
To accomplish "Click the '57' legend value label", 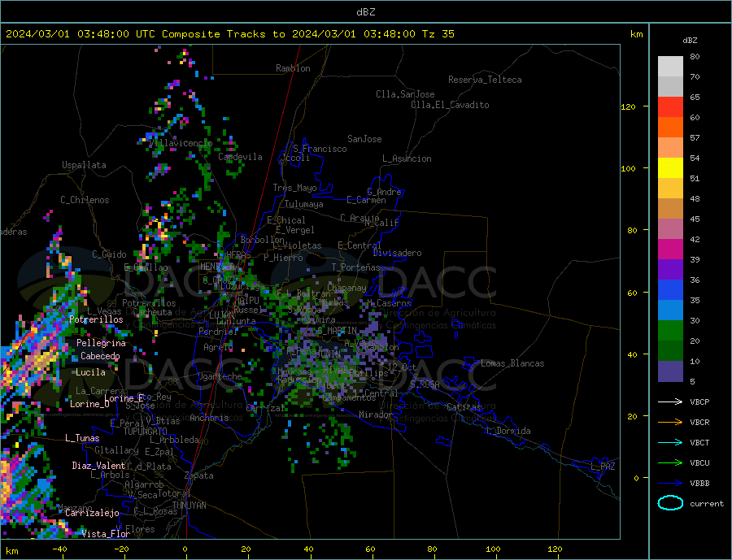I will click(695, 137).
